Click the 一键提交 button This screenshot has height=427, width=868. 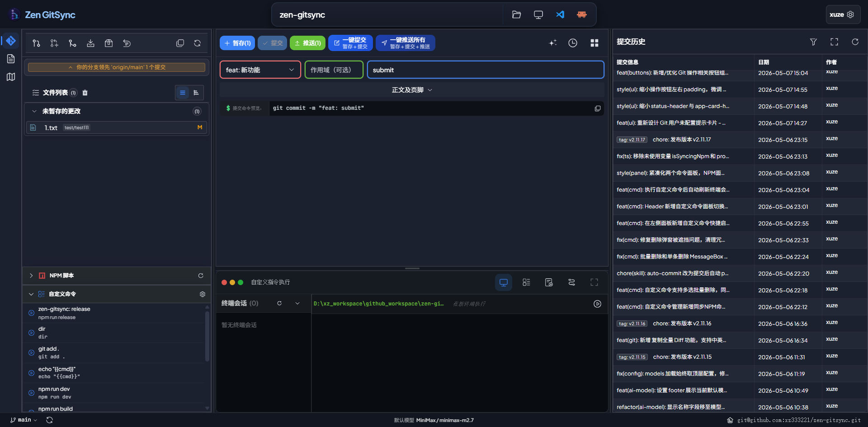click(350, 43)
